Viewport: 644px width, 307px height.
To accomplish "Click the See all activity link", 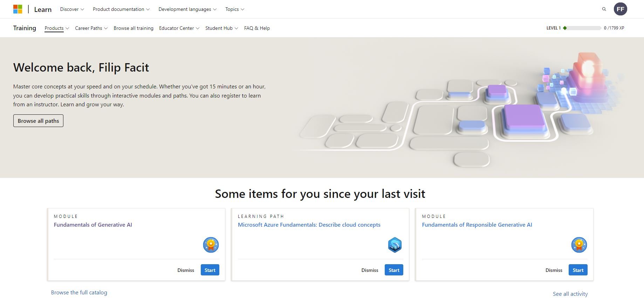I will (570, 294).
